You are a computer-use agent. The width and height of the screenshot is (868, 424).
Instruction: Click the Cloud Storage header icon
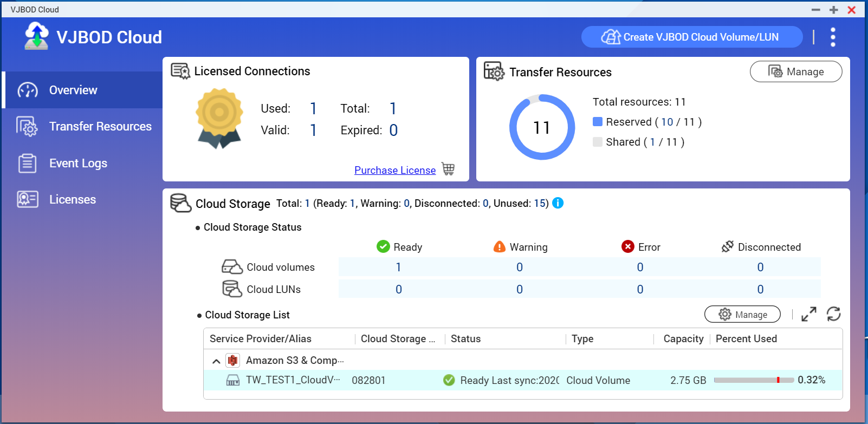181,203
